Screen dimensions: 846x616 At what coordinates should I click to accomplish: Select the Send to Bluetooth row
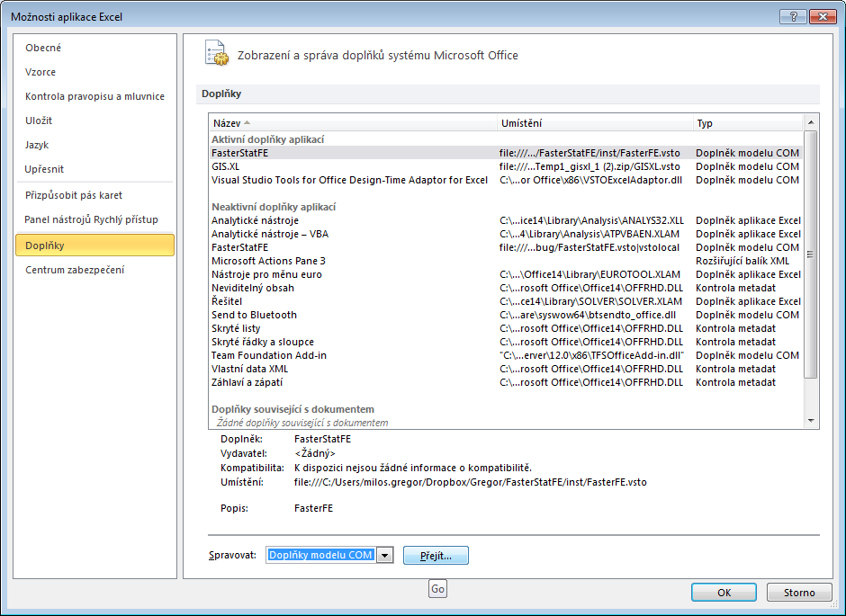pos(506,315)
